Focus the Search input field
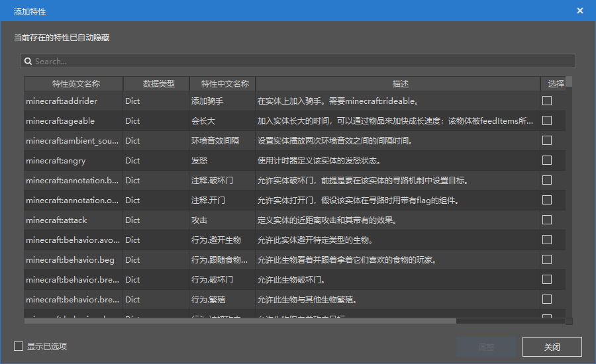 coord(297,61)
